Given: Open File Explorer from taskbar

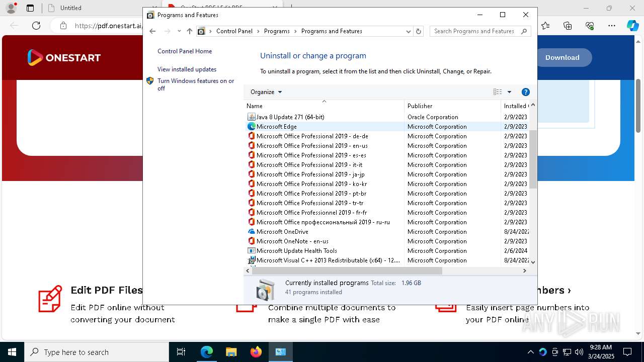Looking at the screenshot, I should (231, 352).
